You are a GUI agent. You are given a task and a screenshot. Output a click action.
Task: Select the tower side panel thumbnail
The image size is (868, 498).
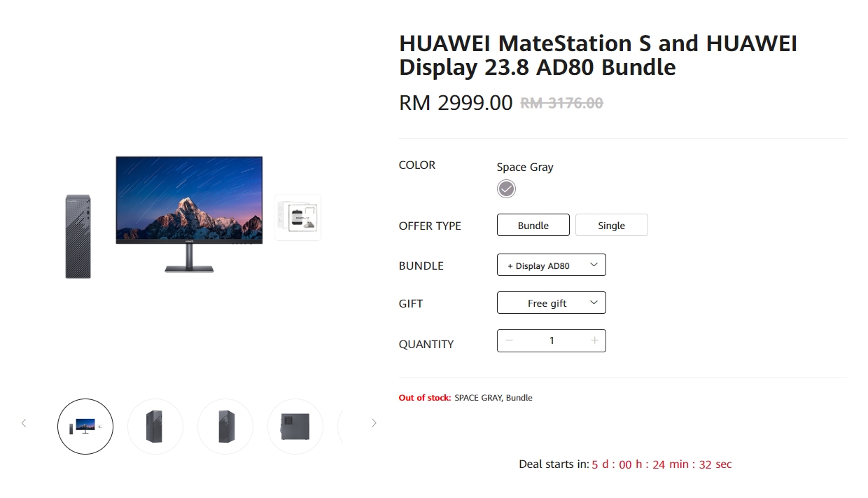click(x=295, y=427)
